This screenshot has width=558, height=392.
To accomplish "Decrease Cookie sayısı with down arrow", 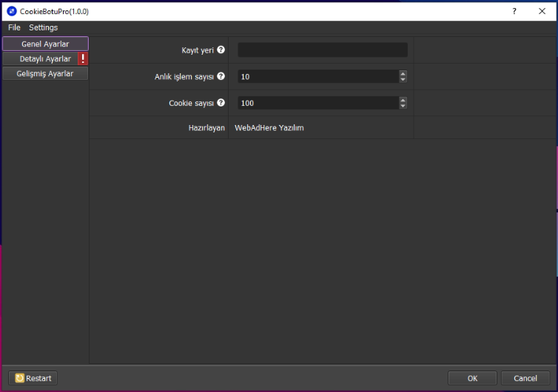I will tap(403, 106).
